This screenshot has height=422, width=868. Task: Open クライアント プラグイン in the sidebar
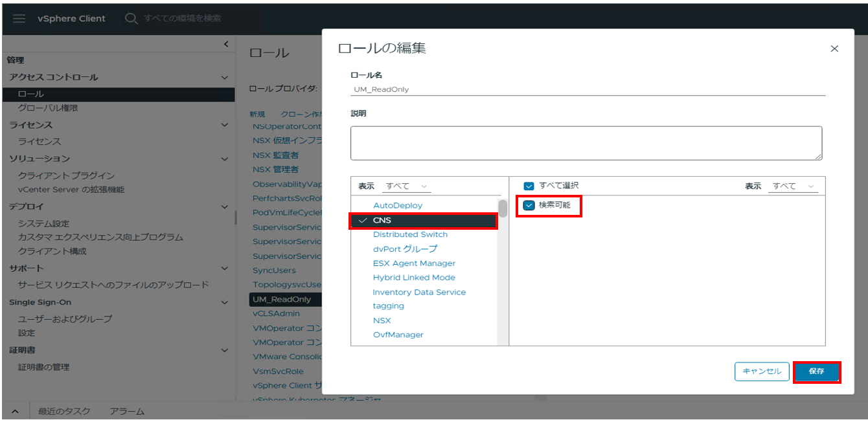[x=66, y=176]
